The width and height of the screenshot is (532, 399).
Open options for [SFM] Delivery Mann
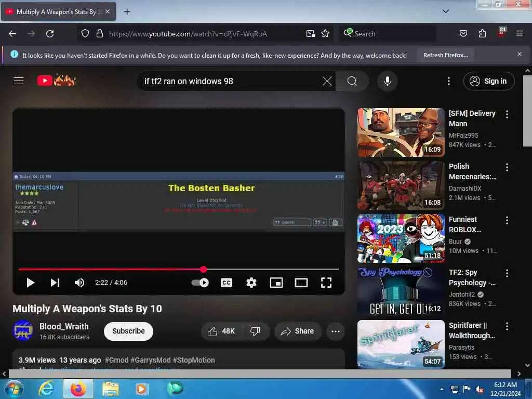tap(507, 114)
